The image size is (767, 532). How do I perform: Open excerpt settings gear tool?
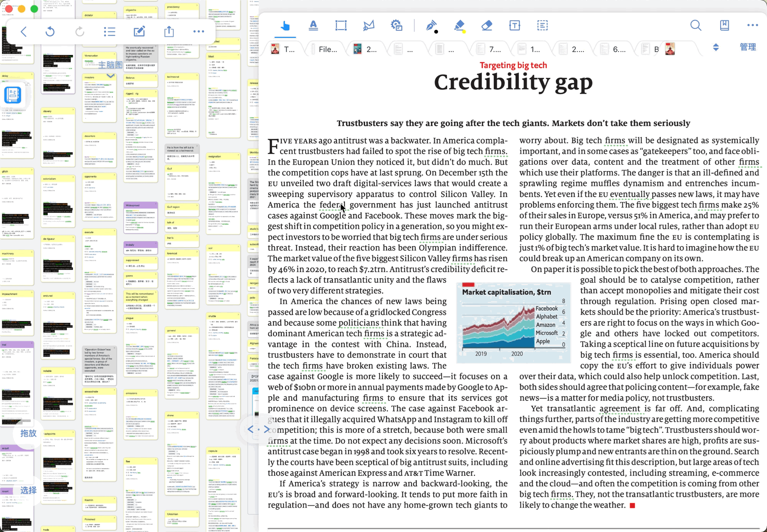coord(397,26)
